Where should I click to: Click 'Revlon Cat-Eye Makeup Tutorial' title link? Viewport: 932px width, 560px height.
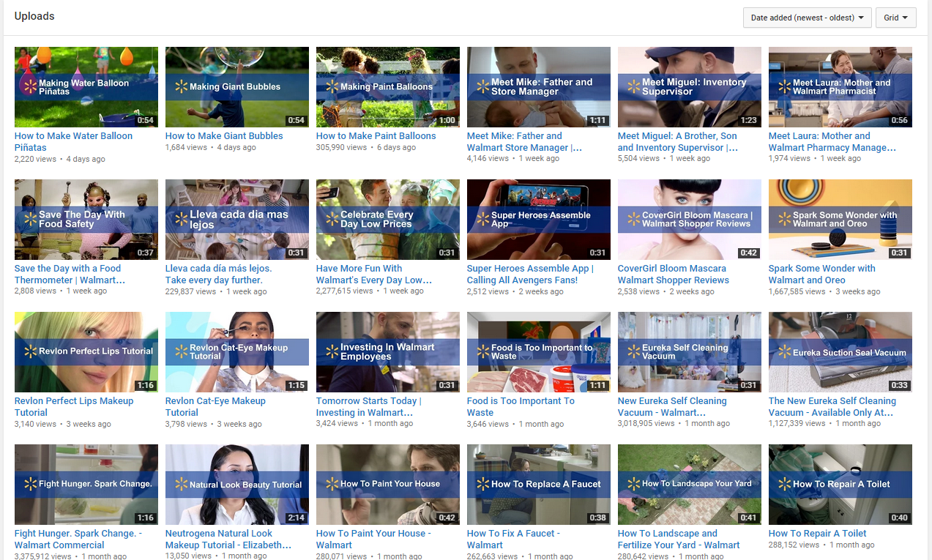coord(215,406)
